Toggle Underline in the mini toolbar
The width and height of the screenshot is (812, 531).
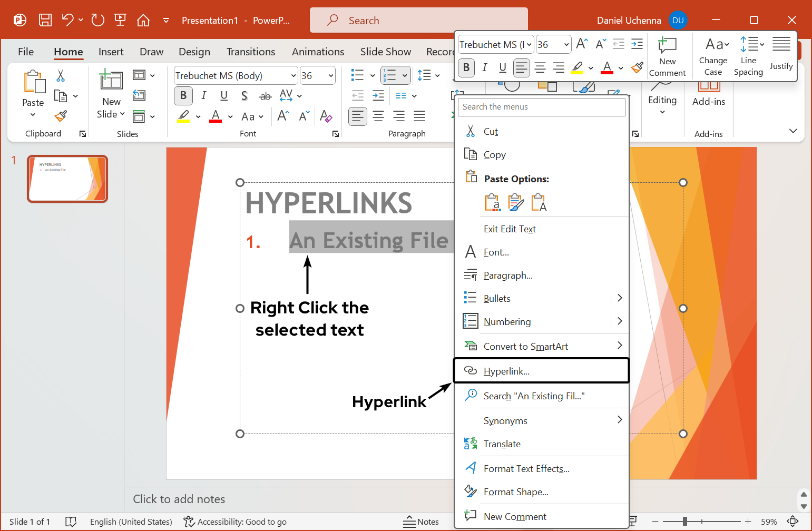tap(502, 67)
